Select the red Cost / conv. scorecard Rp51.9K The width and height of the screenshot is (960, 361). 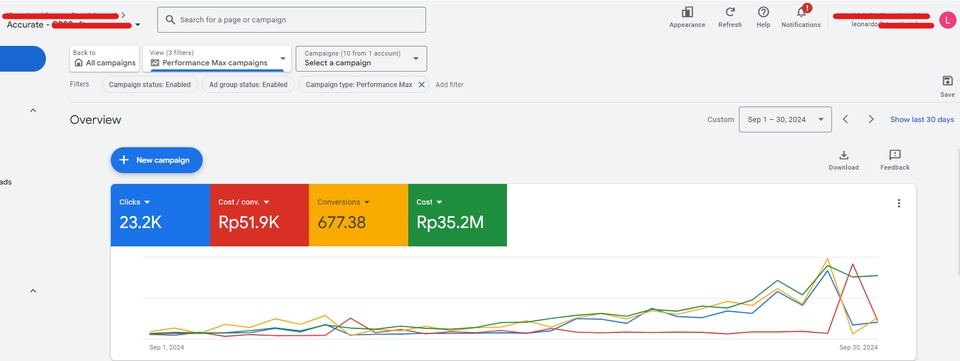[x=260, y=215]
